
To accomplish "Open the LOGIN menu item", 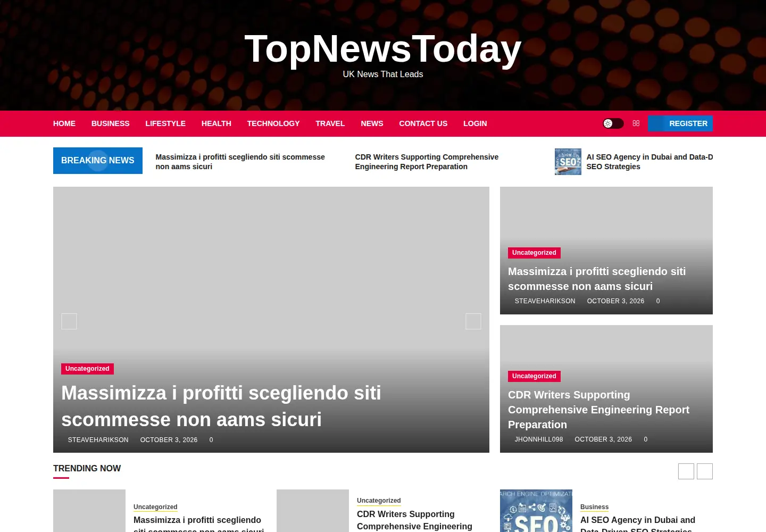I will (475, 123).
